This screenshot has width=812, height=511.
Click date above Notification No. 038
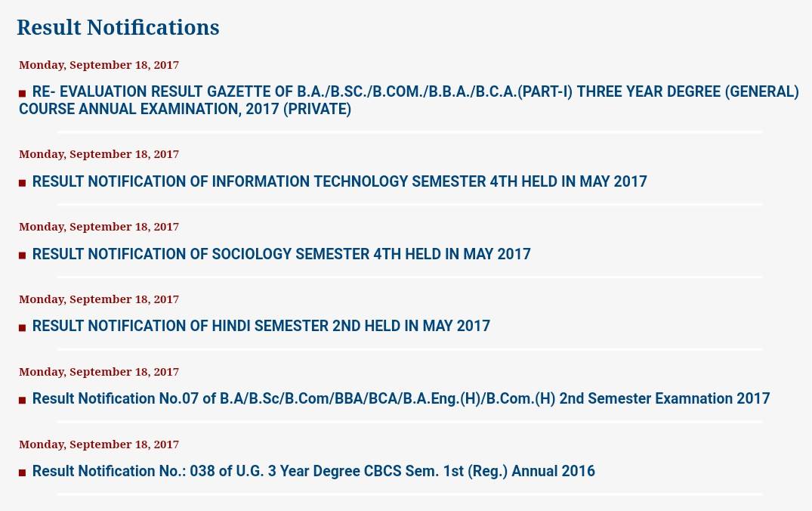coord(99,444)
